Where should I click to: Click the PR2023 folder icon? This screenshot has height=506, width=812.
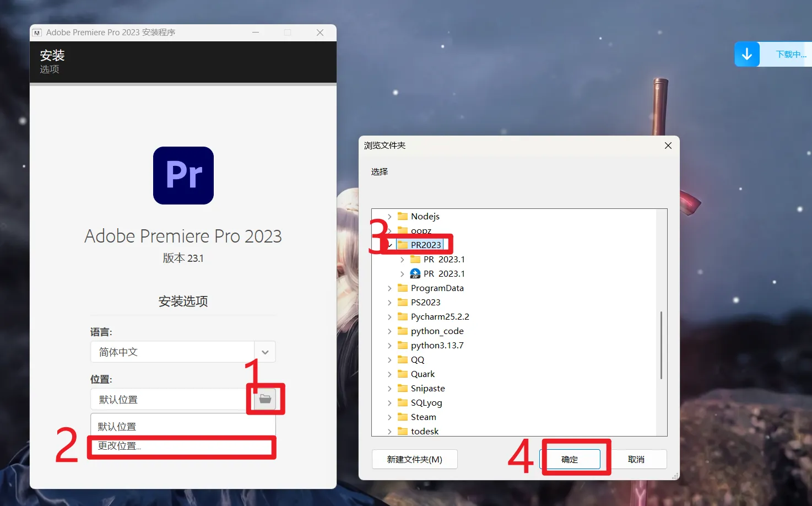click(403, 245)
